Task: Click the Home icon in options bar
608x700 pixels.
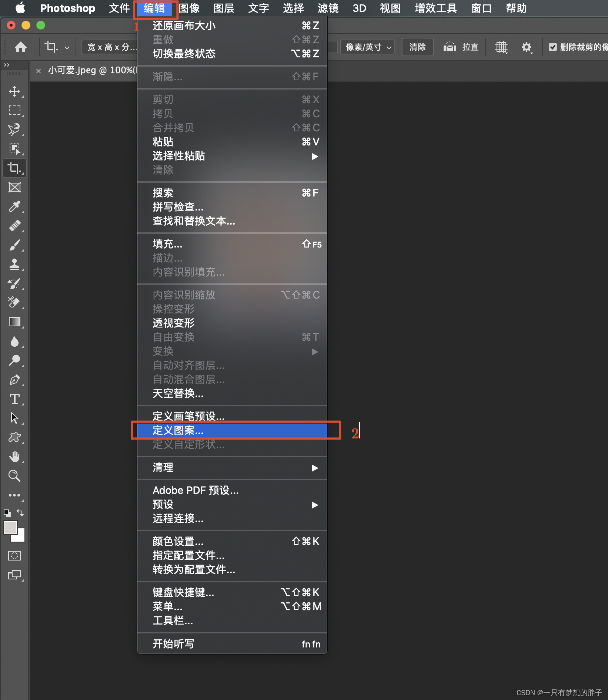Action: click(21, 47)
